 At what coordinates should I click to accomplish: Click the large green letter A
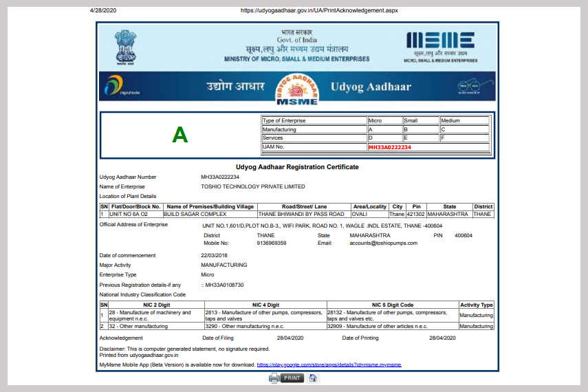click(x=179, y=135)
